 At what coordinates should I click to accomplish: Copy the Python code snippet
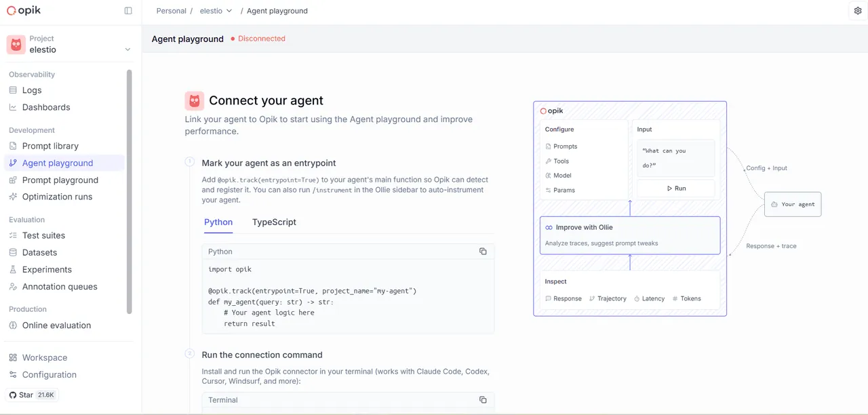483,252
